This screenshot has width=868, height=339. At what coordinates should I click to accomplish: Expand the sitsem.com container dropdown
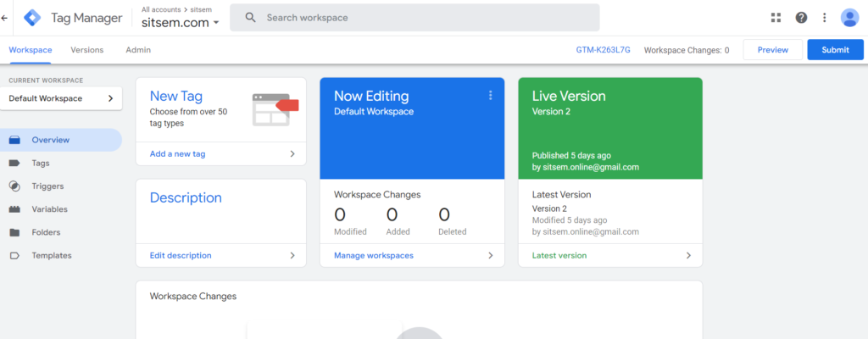click(216, 23)
